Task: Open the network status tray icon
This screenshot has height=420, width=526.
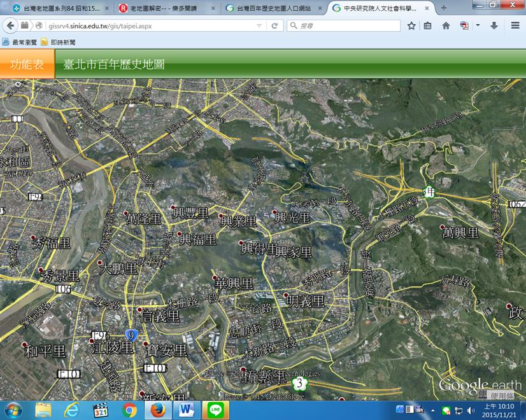Action: pos(458,410)
